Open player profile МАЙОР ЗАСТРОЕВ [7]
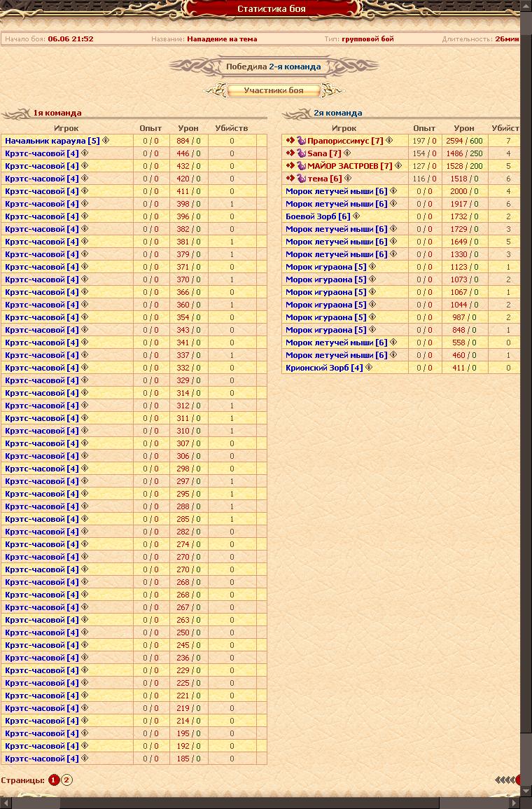This screenshot has width=532, height=809. (350, 166)
